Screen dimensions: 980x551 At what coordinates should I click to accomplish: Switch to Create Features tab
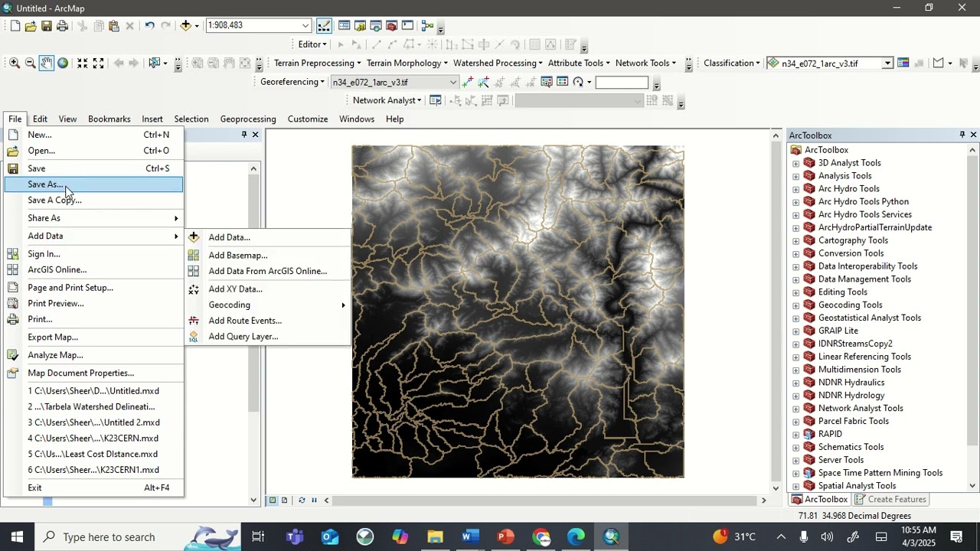coord(890,499)
